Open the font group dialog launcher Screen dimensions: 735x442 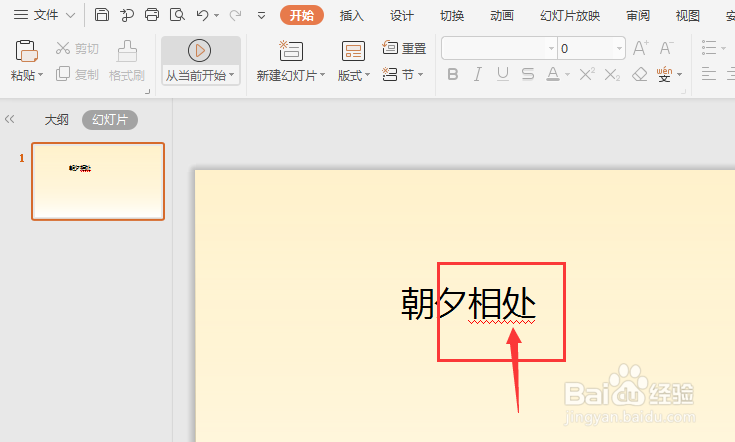click(683, 91)
